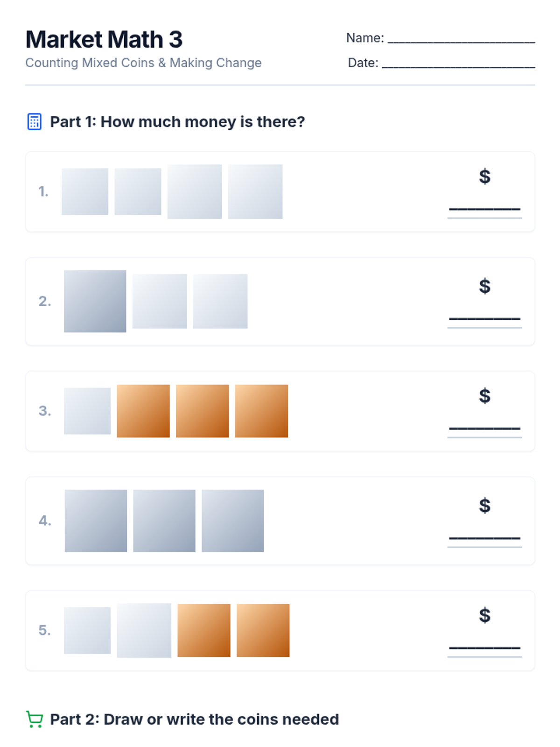Click the Counting Mixed Coins subtitle
Image resolution: width=560 pixels, height=747 pixels.
[x=143, y=63]
